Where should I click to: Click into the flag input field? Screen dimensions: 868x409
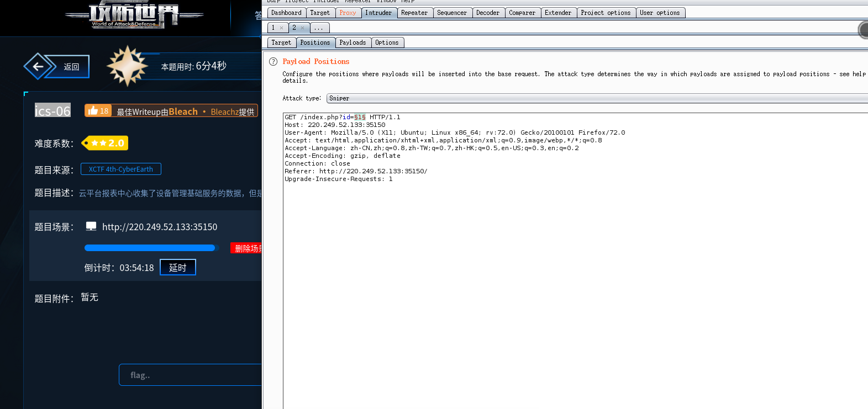click(x=191, y=375)
